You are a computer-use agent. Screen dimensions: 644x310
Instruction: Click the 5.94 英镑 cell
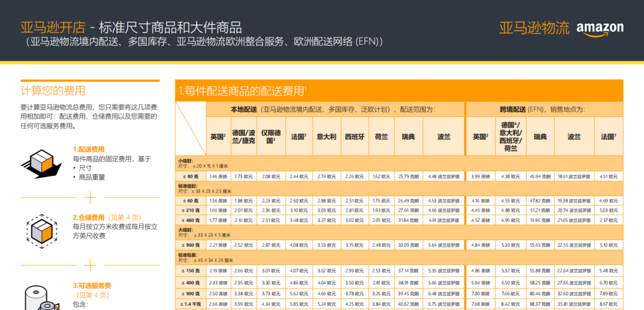point(481,283)
